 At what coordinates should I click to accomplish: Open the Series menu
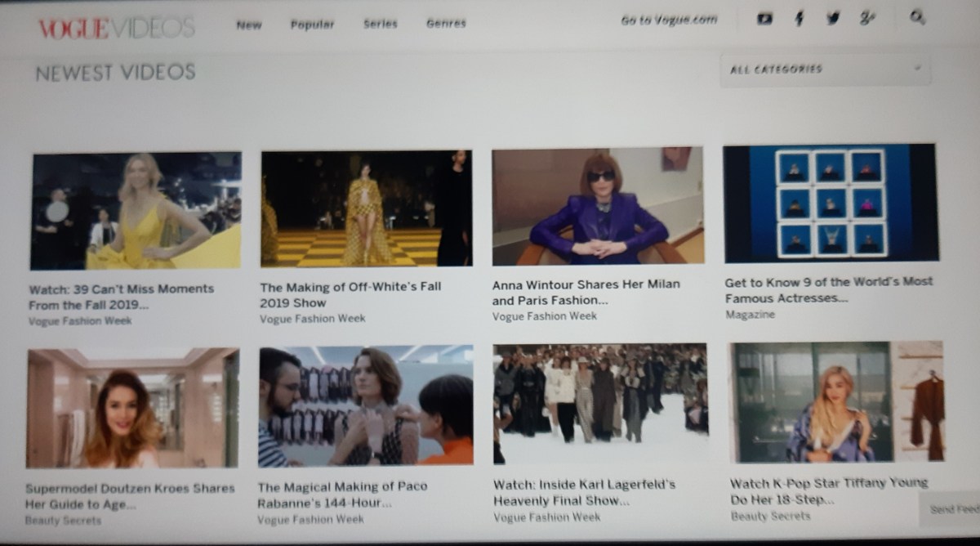[380, 24]
